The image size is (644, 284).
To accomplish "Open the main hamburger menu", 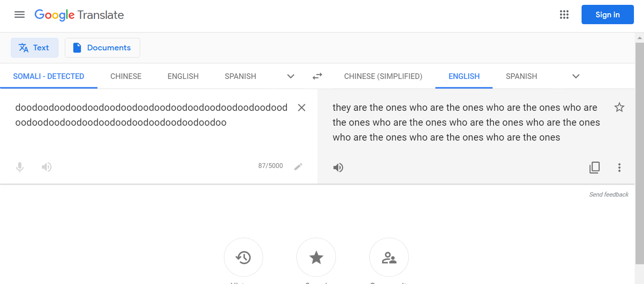I will tap(19, 15).
